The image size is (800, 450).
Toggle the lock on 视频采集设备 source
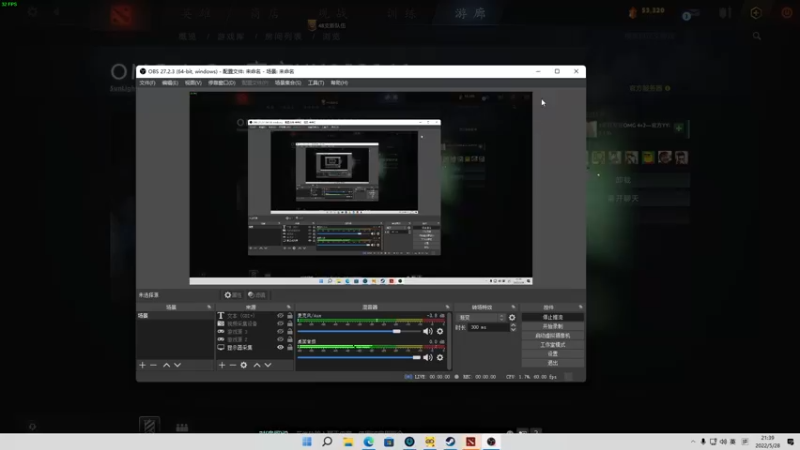[290, 323]
